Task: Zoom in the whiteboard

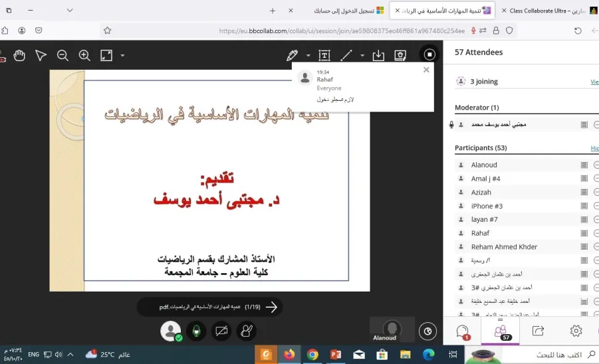Action: [84, 55]
